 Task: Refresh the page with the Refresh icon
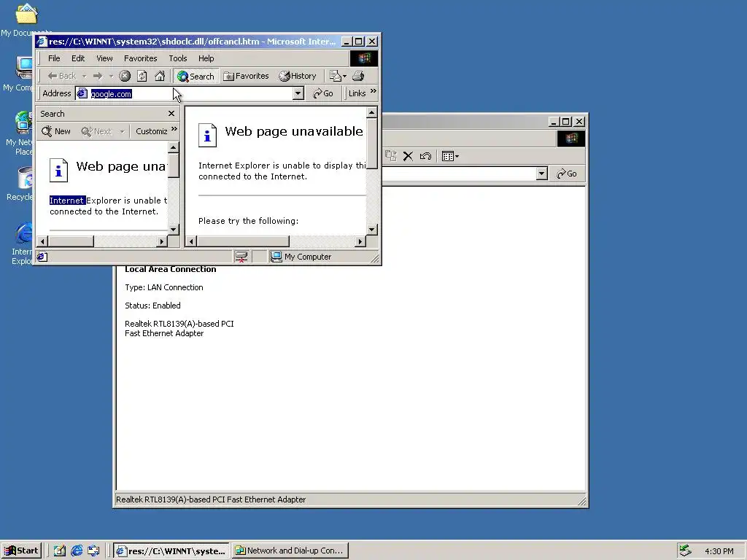click(x=142, y=76)
